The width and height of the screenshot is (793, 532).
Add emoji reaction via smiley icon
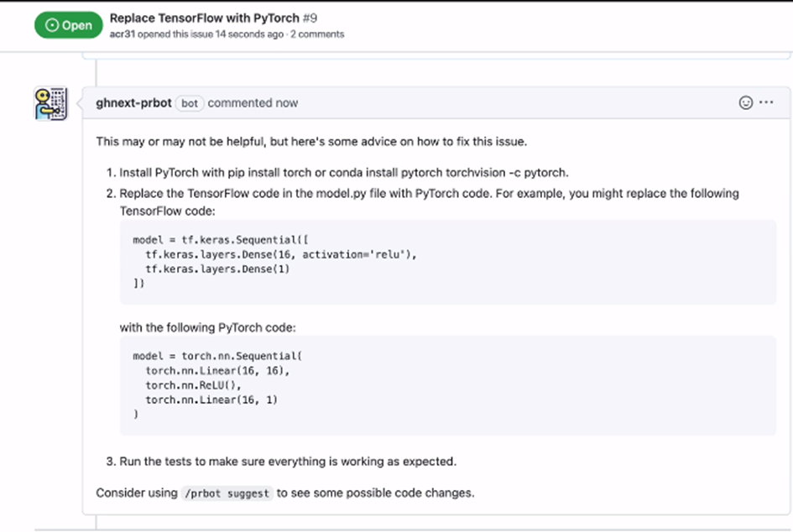pyautogui.click(x=745, y=102)
